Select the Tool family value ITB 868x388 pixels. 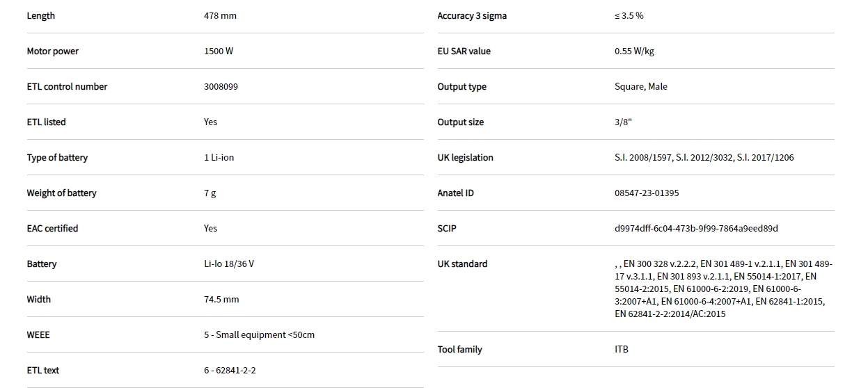click(622, 350)
